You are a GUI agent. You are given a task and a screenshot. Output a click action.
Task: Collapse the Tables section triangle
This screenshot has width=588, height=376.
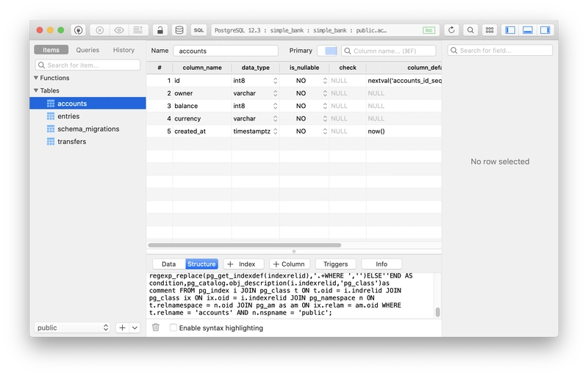[x=36, y=90]
